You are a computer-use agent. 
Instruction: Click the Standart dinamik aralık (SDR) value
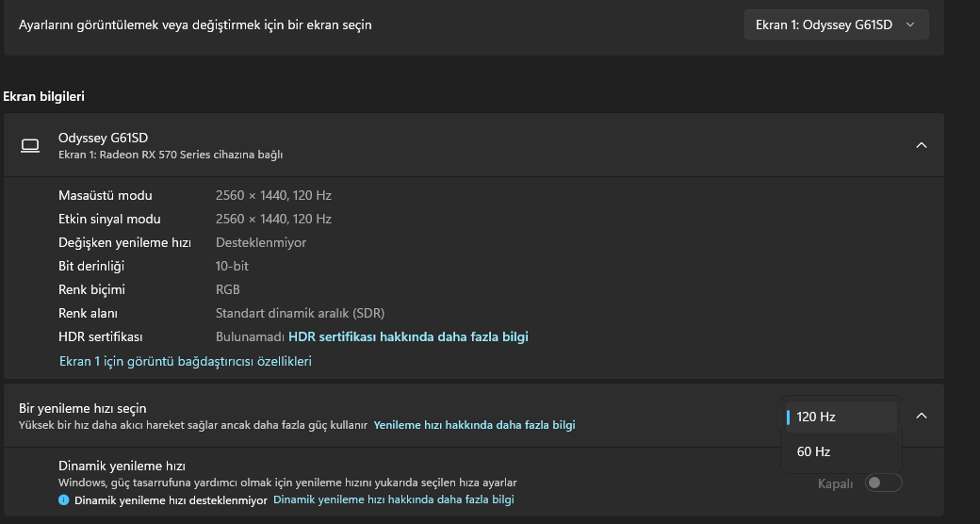[x=300, y=313]
